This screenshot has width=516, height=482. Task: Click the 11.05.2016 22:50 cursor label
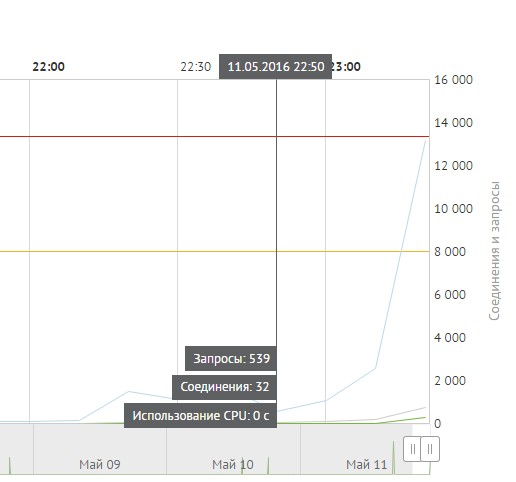pyautogui.click(x=275, y=67)
